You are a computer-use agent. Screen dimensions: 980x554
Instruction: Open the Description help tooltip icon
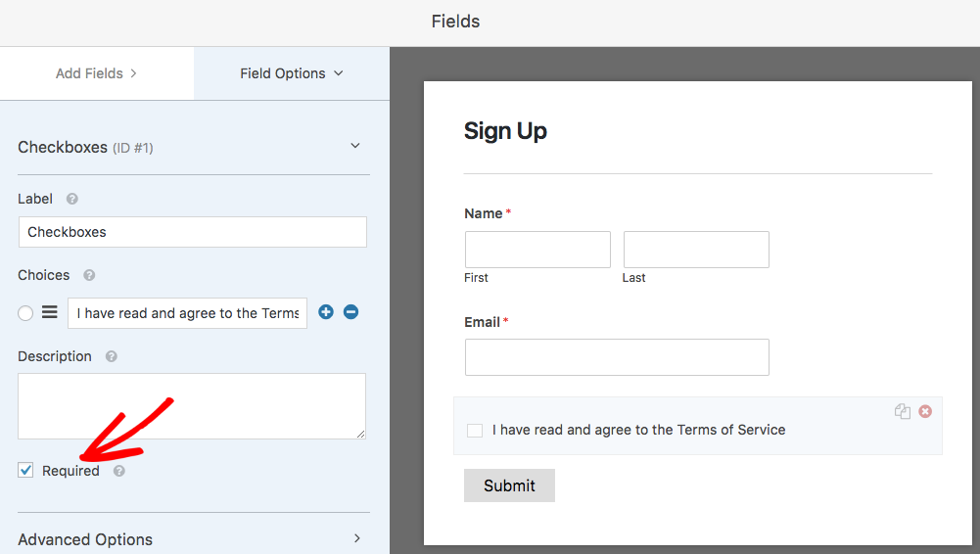point(112,356)
